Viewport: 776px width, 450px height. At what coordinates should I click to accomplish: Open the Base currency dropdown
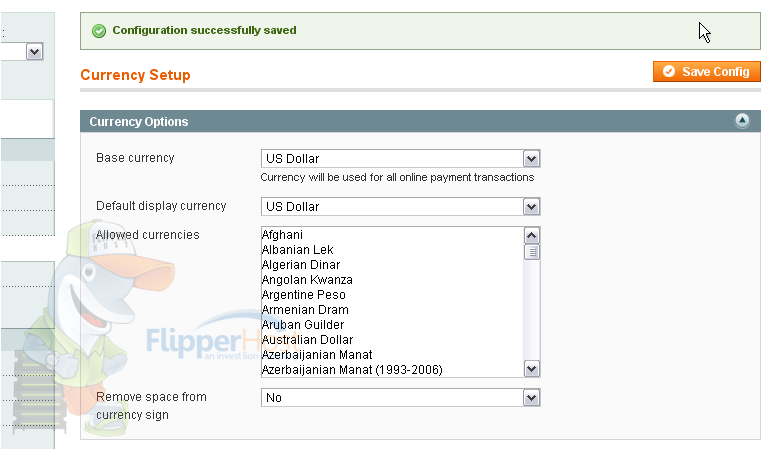tap(400, 159)
